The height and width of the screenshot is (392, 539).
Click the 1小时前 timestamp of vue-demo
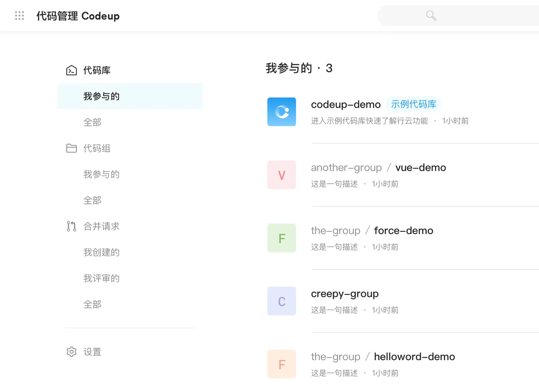point(385,184)
